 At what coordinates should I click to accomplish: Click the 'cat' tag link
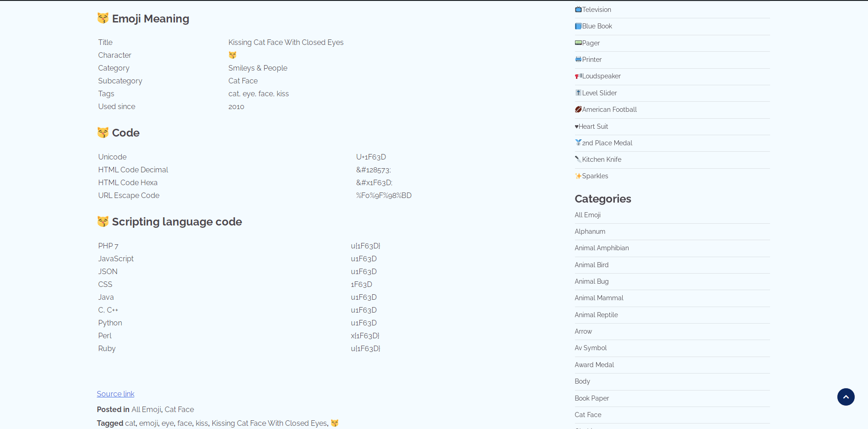click(x=130, y=423)
